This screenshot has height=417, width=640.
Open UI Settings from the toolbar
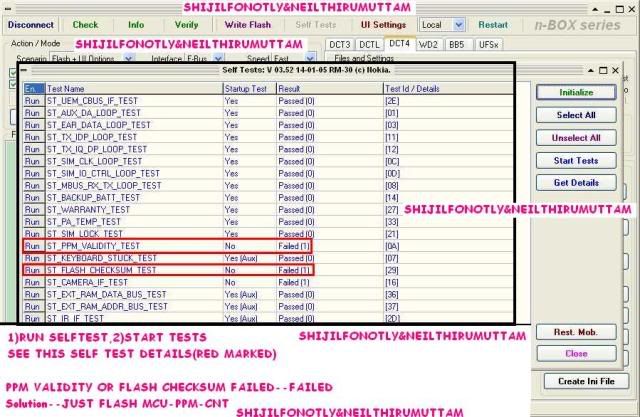coord(384,23)
